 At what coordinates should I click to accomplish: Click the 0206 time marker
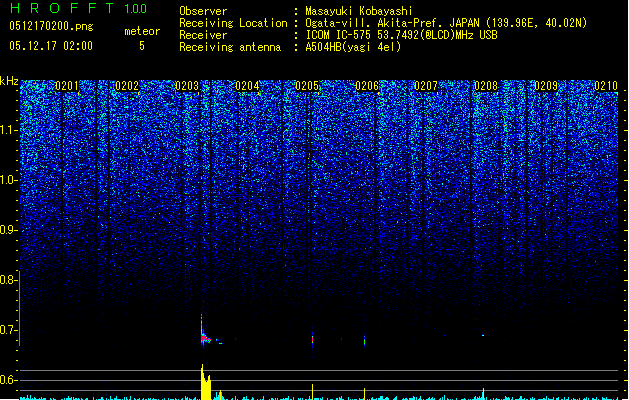point(367,86)
